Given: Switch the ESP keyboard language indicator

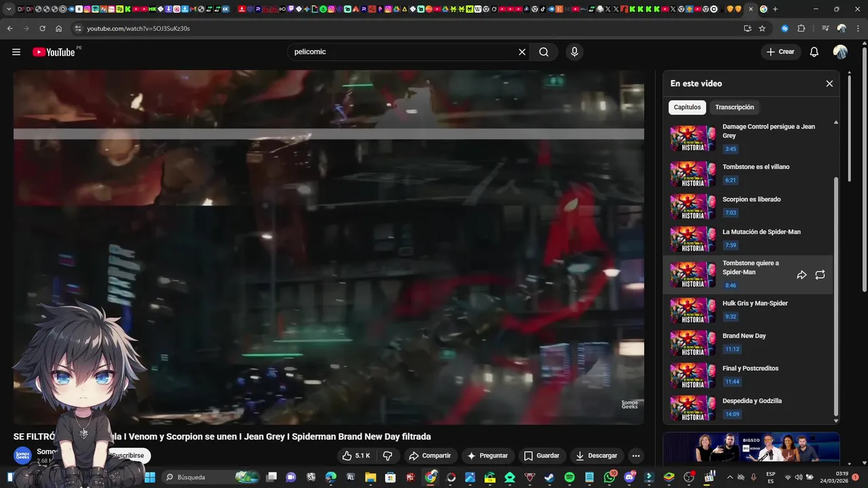Looking at the screenshot, I should click(771, 477).
